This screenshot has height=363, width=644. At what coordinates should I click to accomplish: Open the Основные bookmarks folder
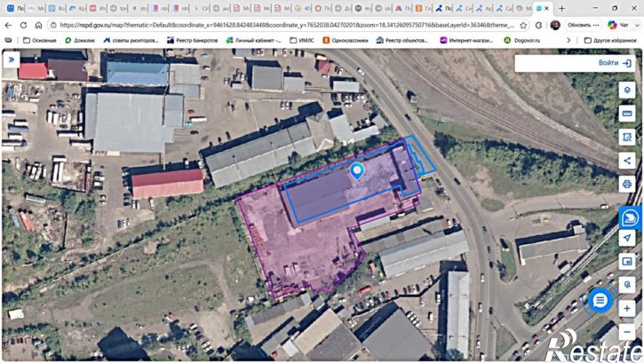[x=40, y=40]
